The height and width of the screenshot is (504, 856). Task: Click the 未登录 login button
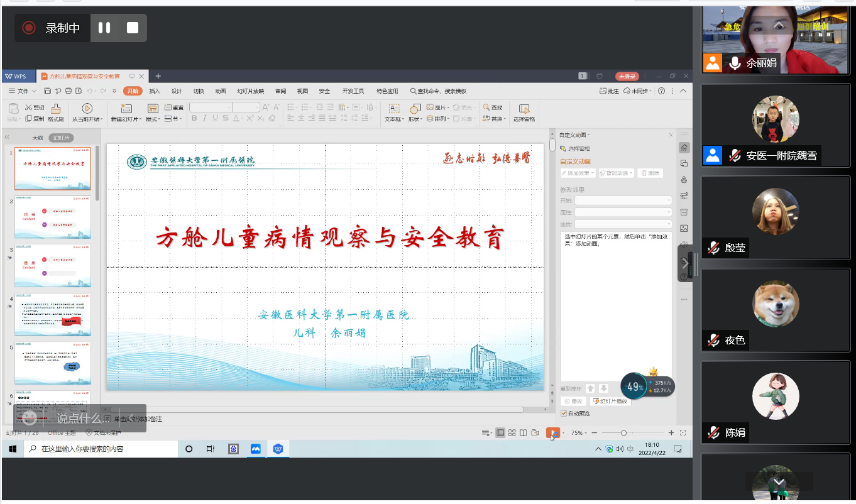pyautogui.click(x=627, y=76)
